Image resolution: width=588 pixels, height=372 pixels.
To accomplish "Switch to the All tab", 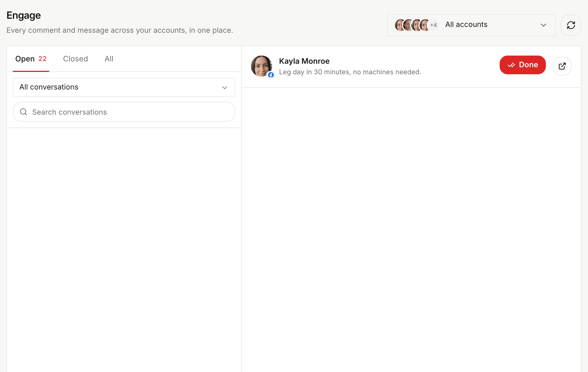I will [109, 59].
